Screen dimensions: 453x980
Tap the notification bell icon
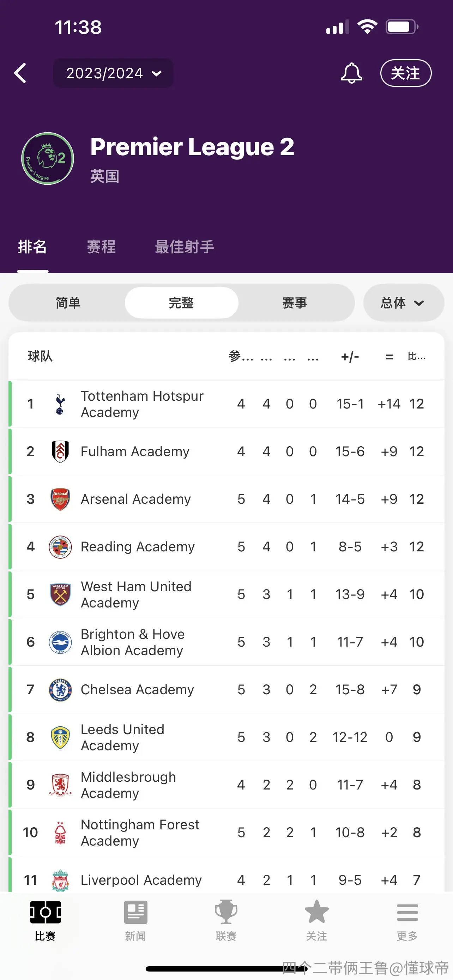pos(351,73)
